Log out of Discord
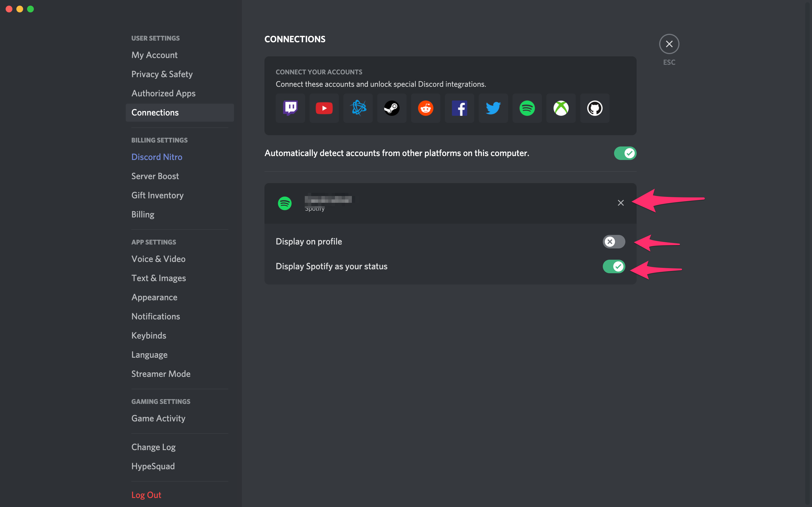The height and width of the screenshot is (507, 812). [146, 495]
